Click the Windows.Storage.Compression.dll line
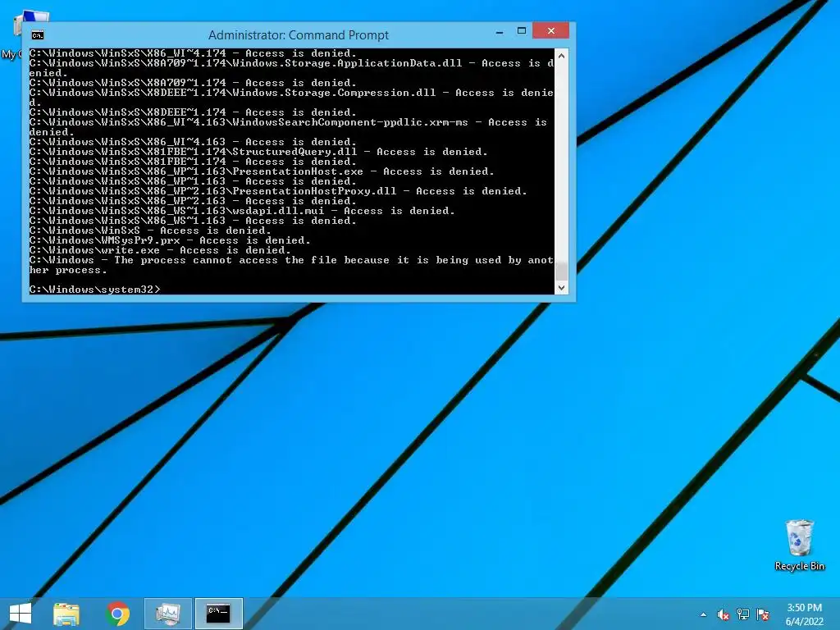840x630 pixels. pyautogui.click(x=291, y=98)
